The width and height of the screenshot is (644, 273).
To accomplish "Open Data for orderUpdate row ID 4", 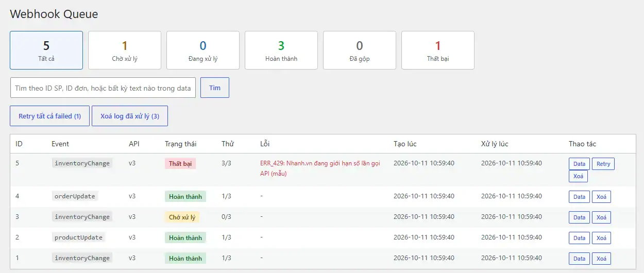I will [579, 197].
